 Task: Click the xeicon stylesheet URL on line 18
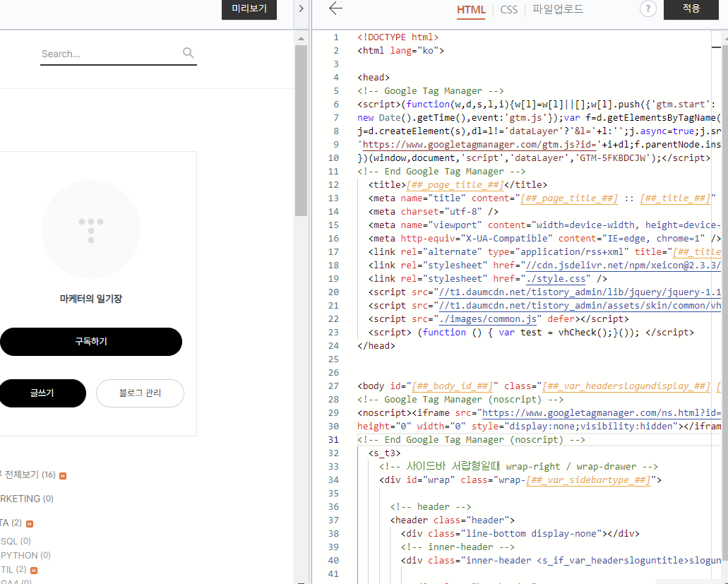pos(623,265)
